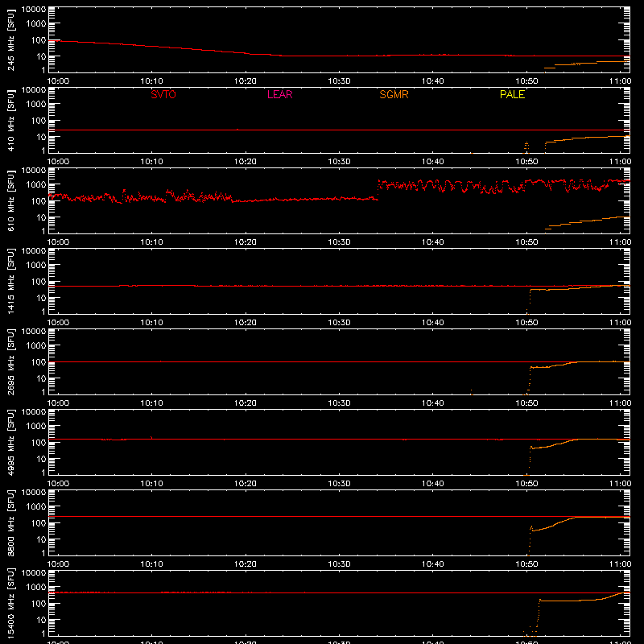This screenshot has width=644, height=644.
Task: Click the 100 tick value on 4995 MHz axis
Action: coord(39,443)
